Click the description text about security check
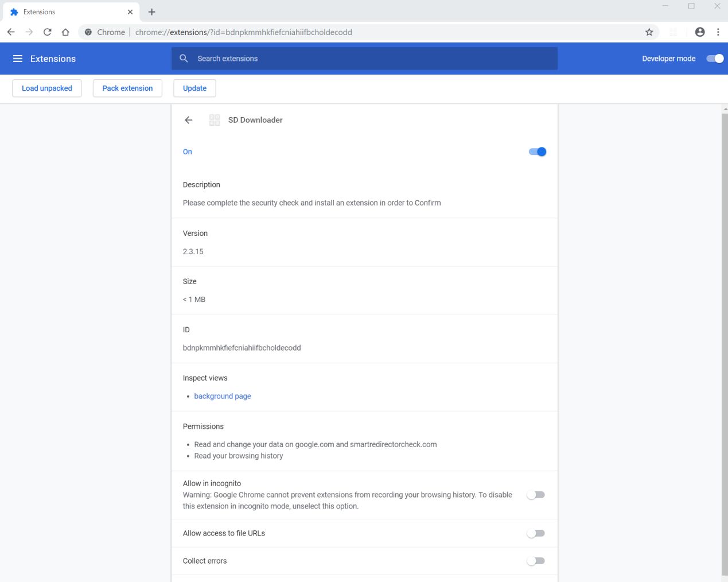Viewport: 728px width, 582px height. coord(312,203)
